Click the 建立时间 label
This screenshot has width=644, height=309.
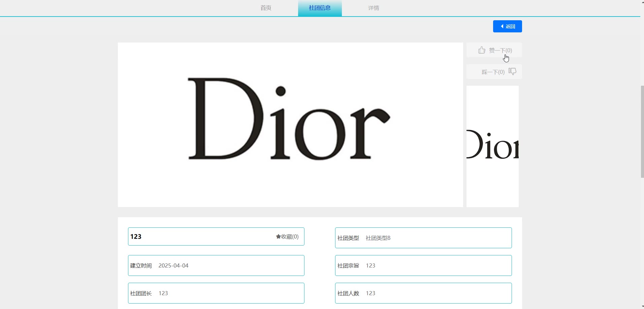(141, 265)
